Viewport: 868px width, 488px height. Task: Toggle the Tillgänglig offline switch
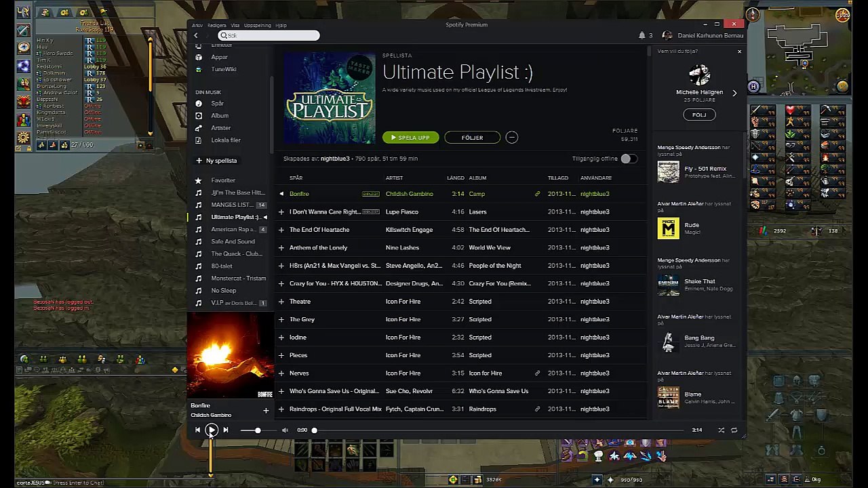629,159
